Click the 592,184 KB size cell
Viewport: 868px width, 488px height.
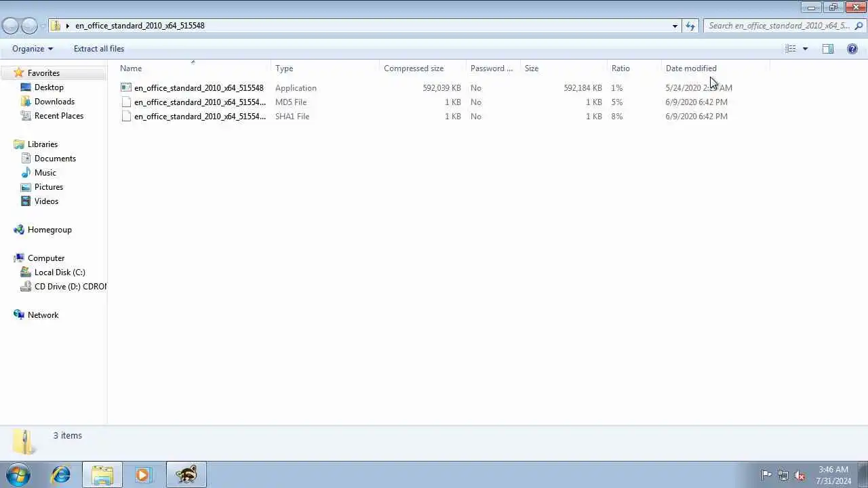(583, 88)
